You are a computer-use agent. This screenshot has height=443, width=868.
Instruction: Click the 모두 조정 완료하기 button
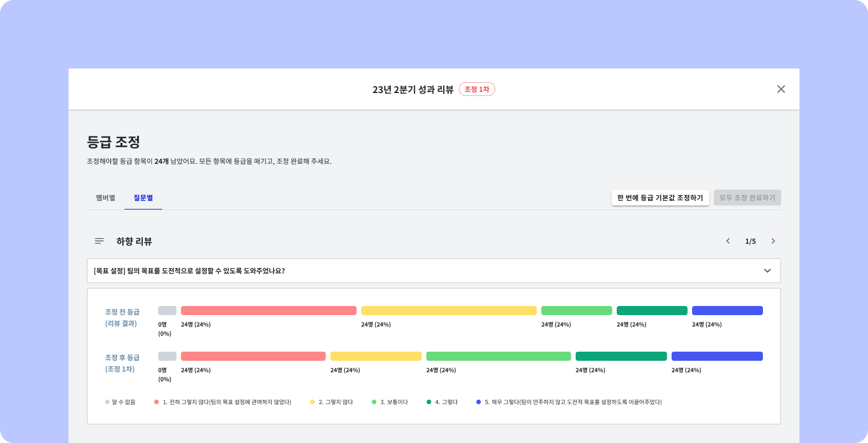coord(748,198)
